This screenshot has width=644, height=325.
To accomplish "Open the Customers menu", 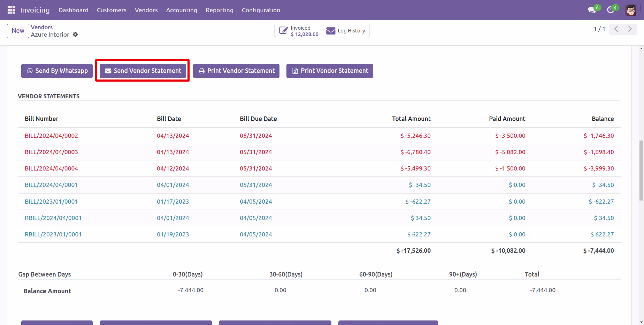I will (112, 10).
